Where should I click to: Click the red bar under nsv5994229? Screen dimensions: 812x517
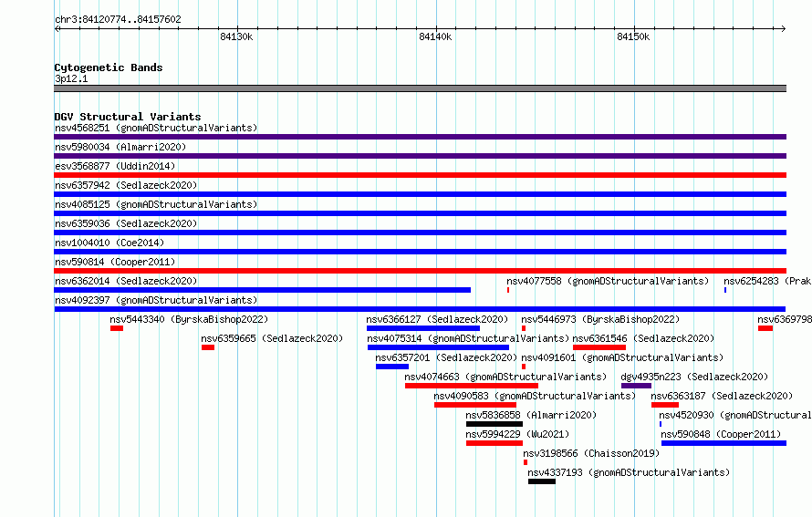point(494,443)
